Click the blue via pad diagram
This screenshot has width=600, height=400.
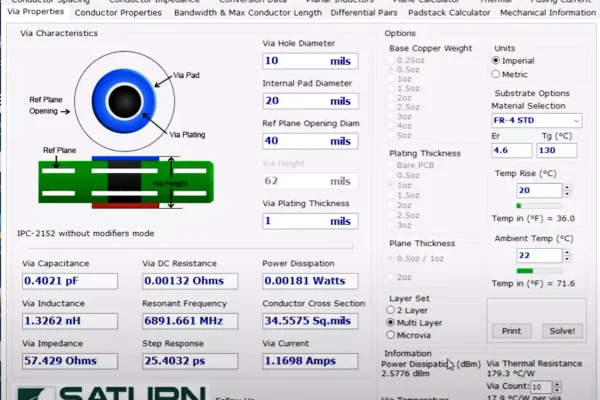[124, 101]
